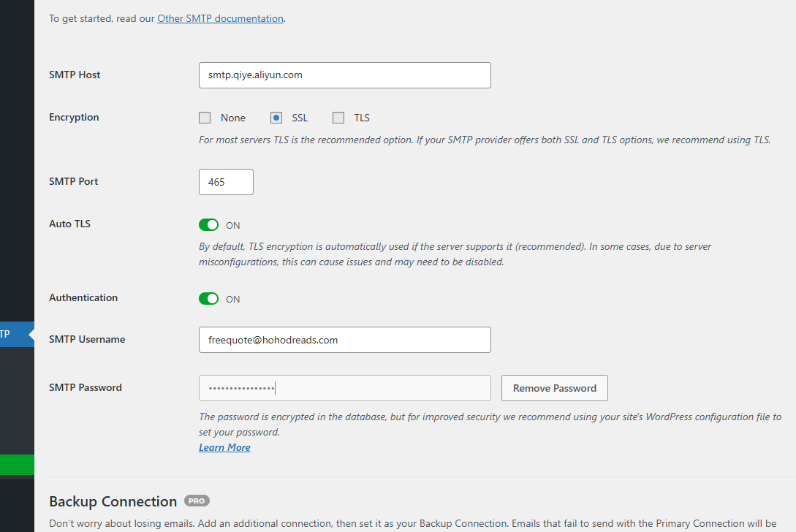The image size is (796, 532).
Task: Choose SSL encryption
Action: (276, 118)
